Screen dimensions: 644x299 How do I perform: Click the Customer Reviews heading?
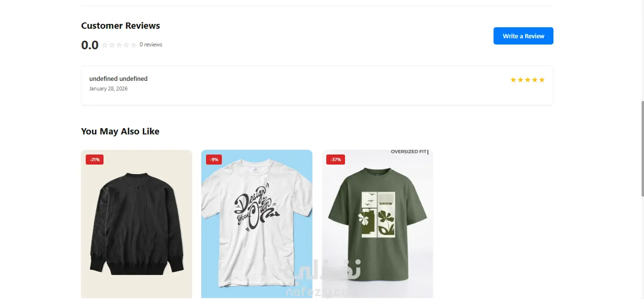(x=121, y=26)
